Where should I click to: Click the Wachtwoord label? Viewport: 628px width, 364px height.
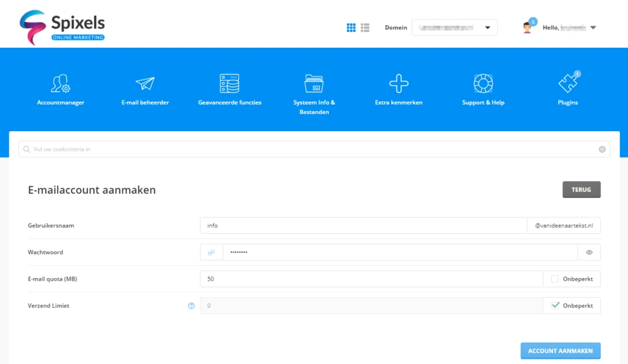pyautogui.click(x=45, y=252)
